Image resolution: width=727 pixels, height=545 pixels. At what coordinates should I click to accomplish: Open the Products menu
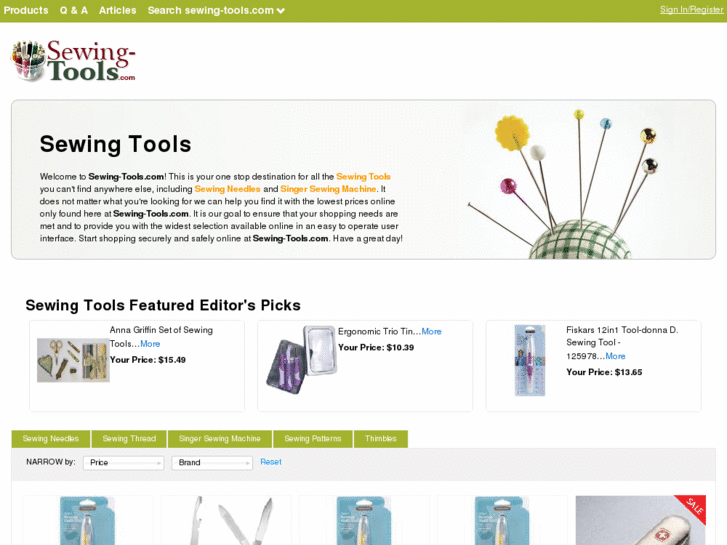[26, 10]
